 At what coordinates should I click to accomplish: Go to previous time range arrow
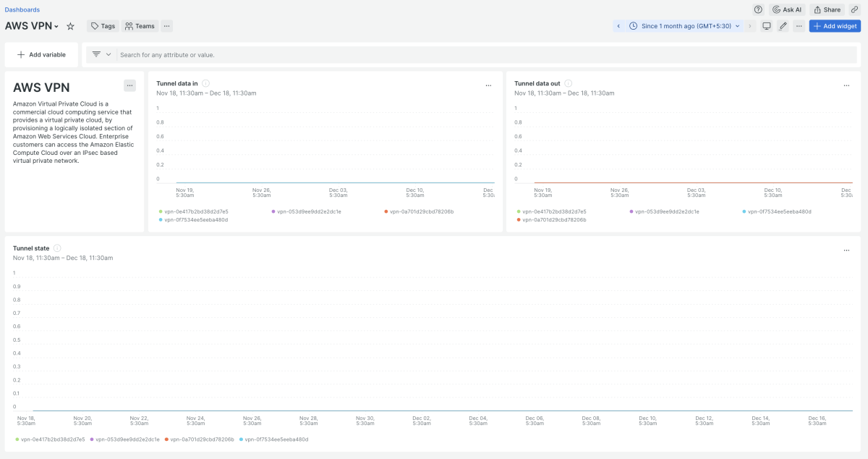pyautogui.click(x=618, y=26)
